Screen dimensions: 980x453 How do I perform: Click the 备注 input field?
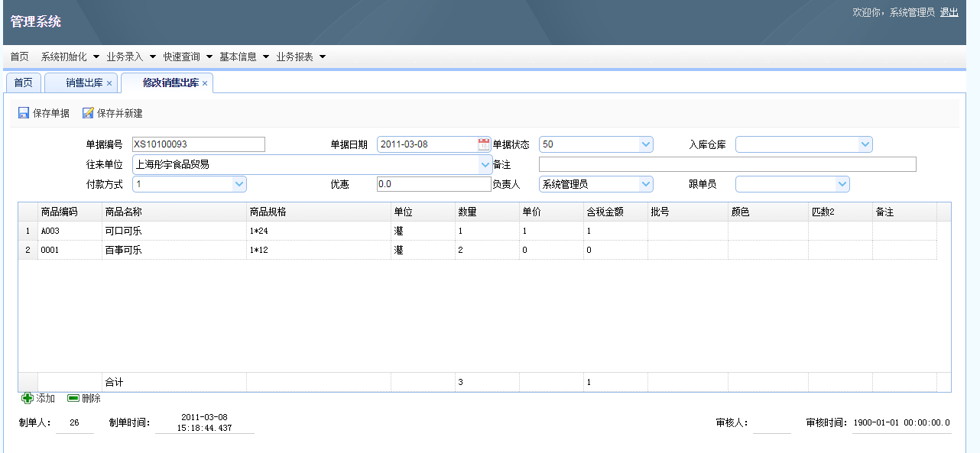click(x=727, y=164)
